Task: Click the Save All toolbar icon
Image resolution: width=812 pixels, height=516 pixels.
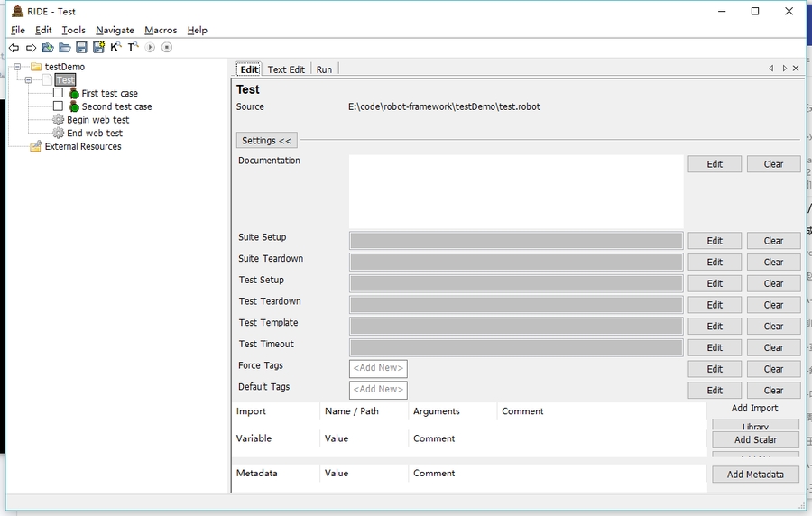Action: (98, 48)
